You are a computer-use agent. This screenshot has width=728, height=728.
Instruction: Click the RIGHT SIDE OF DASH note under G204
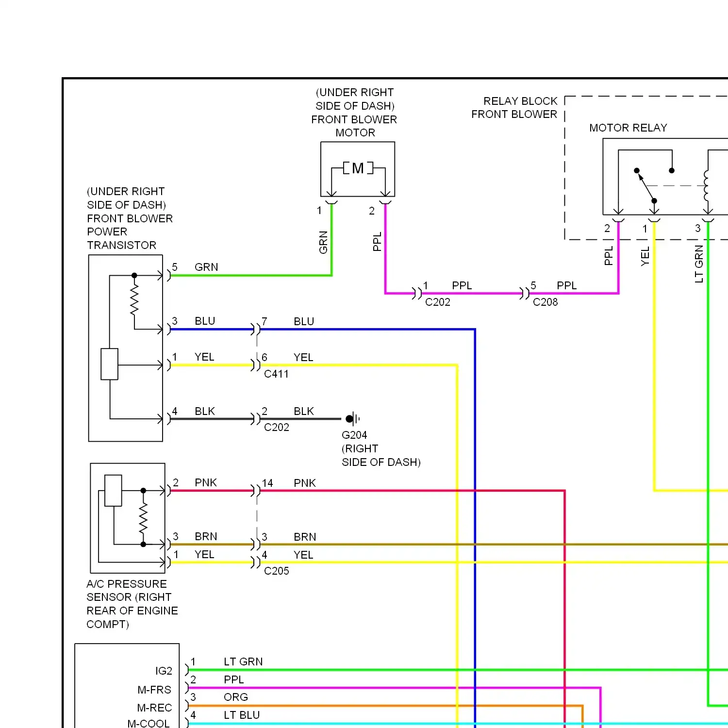pos(381,455)
